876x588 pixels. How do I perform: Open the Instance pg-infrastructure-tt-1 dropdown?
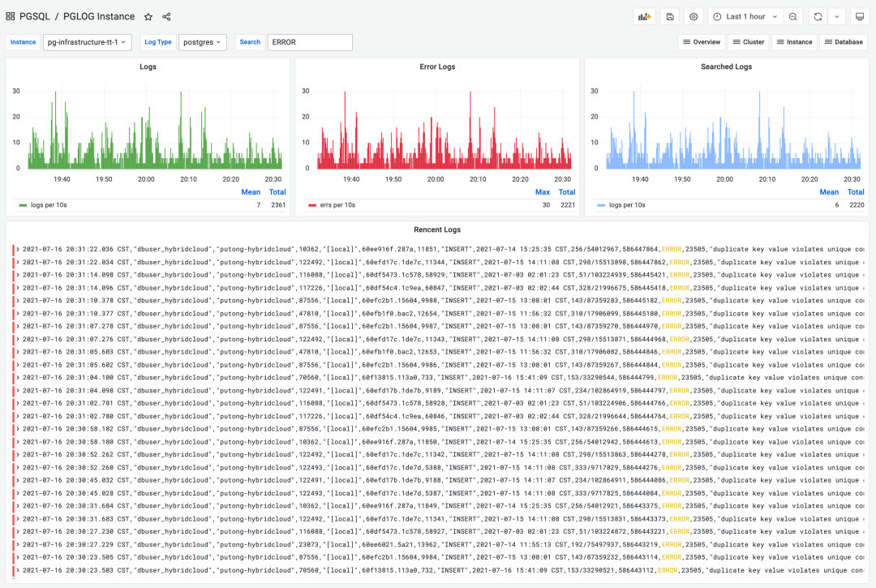(87, 42)
